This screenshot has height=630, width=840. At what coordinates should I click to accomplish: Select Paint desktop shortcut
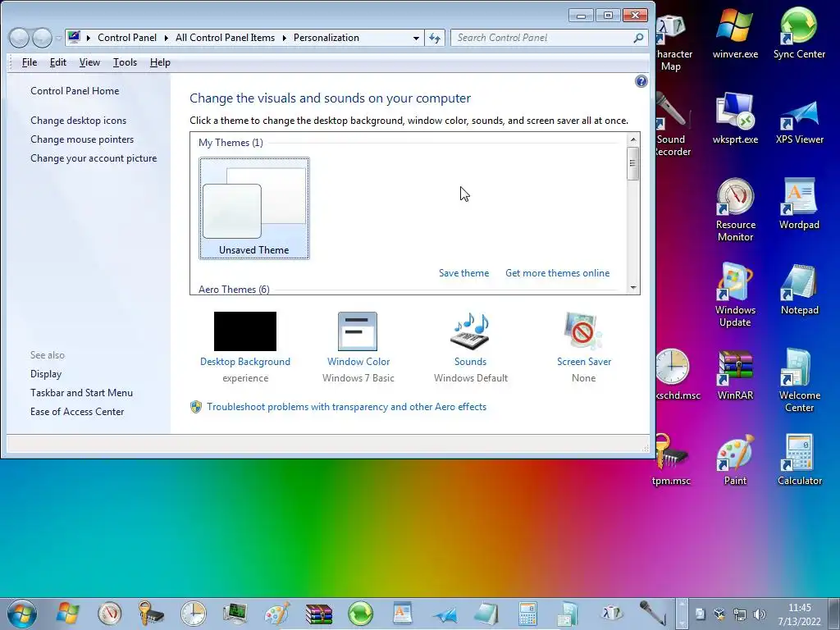pyautogui.click(x=735, y=459)
